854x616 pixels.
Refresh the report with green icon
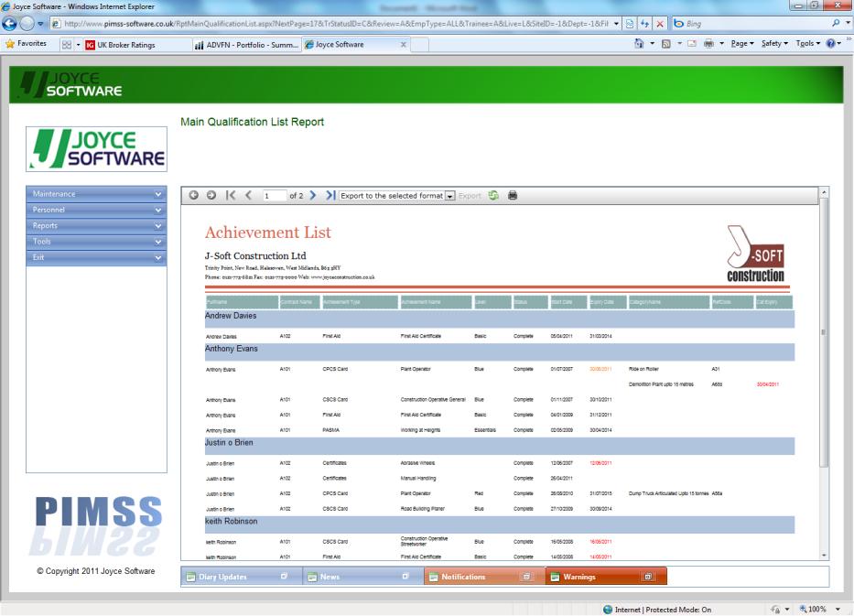click(493, 195)
